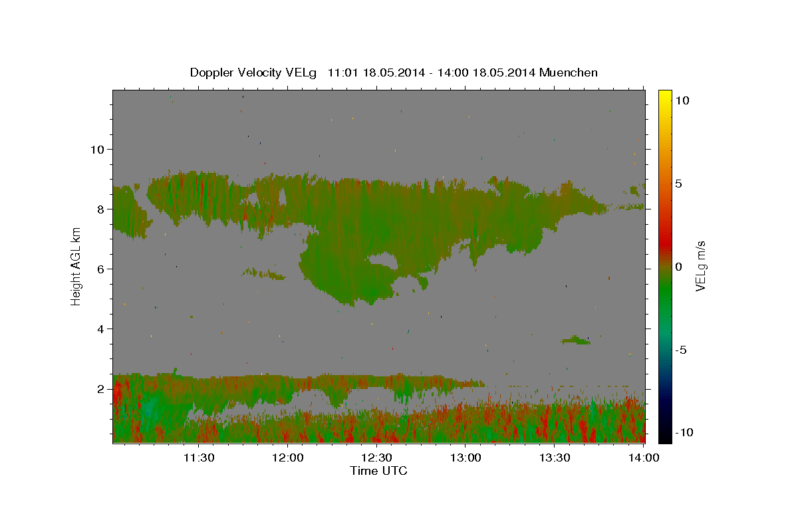Click the 13:30 time tick label

point(554,458)
